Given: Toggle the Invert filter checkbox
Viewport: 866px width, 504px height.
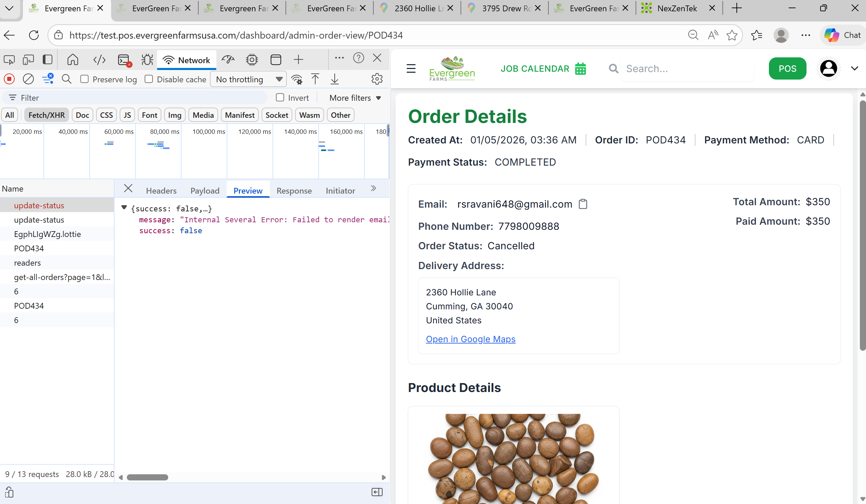Looking at the screenshot, I should point(280,98).
